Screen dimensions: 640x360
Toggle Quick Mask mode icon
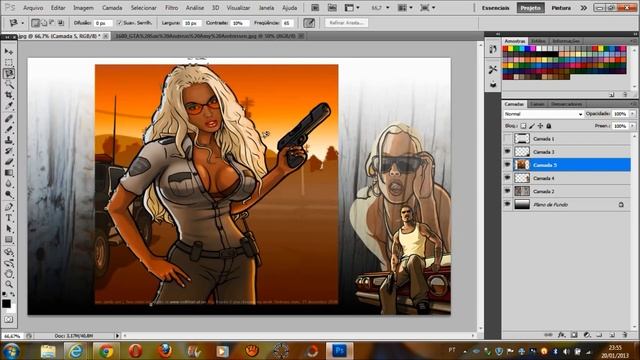coord(9,319)
